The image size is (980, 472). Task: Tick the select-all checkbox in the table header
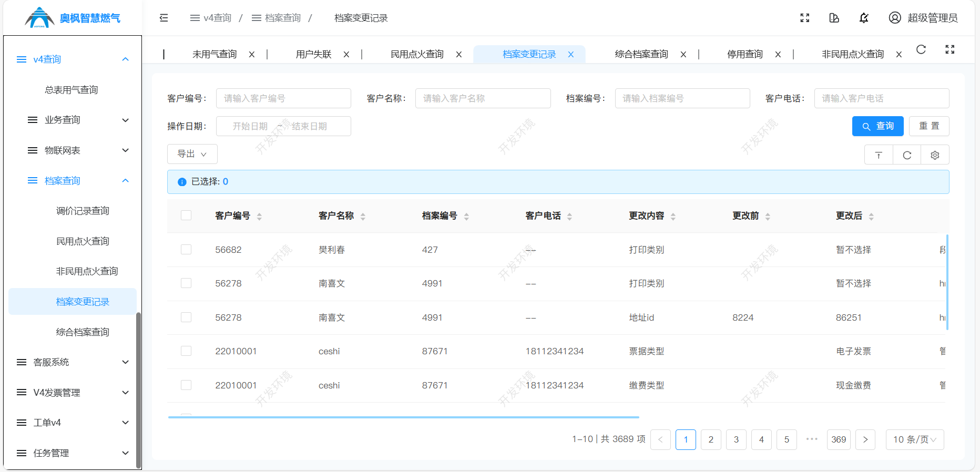186,216
